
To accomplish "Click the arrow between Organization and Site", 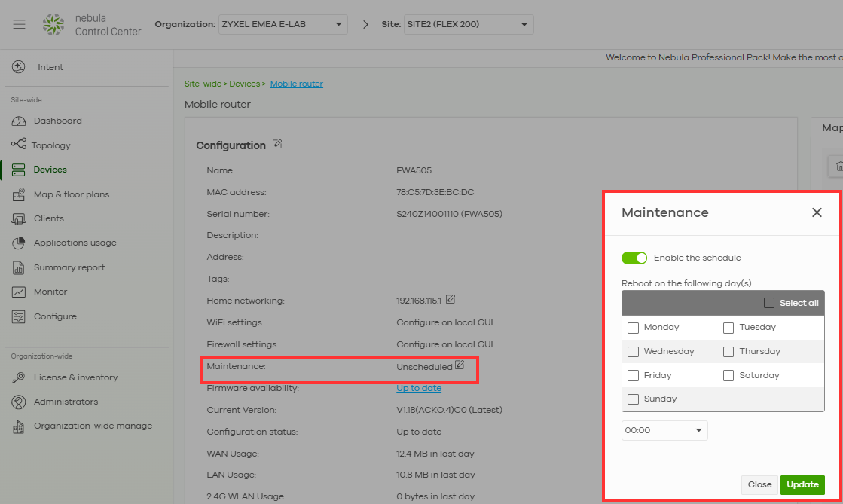I will pyautogui.click(x=365, y=24).
